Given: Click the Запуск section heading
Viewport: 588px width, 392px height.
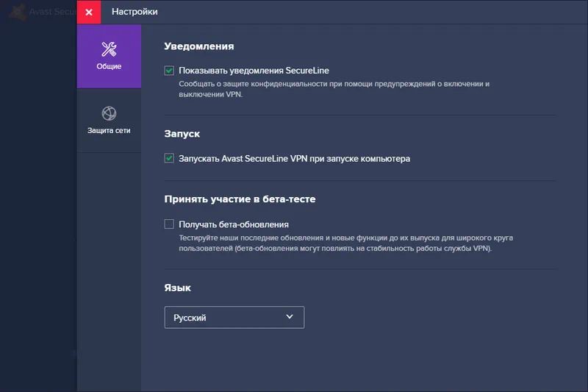Looking at the screenshot, I should (x=182, y=134).
